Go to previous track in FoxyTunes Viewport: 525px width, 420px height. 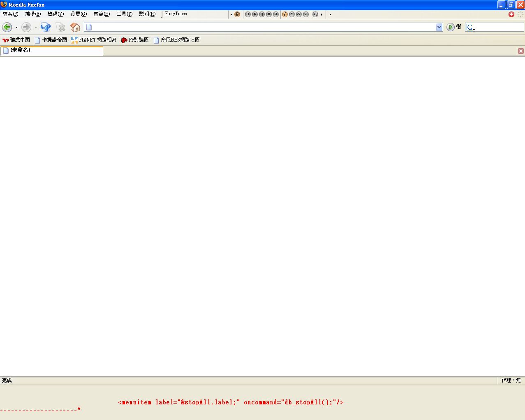click(248, 14)
